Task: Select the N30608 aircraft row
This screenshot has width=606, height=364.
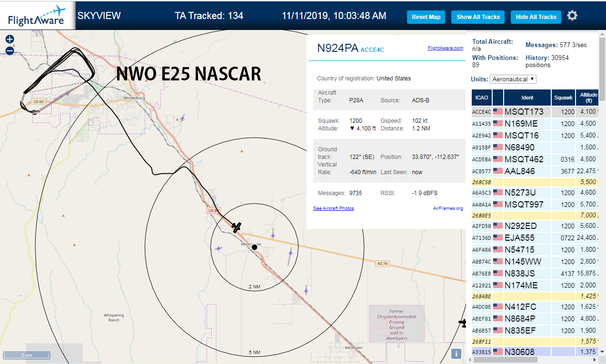Action: pos(535,352)
